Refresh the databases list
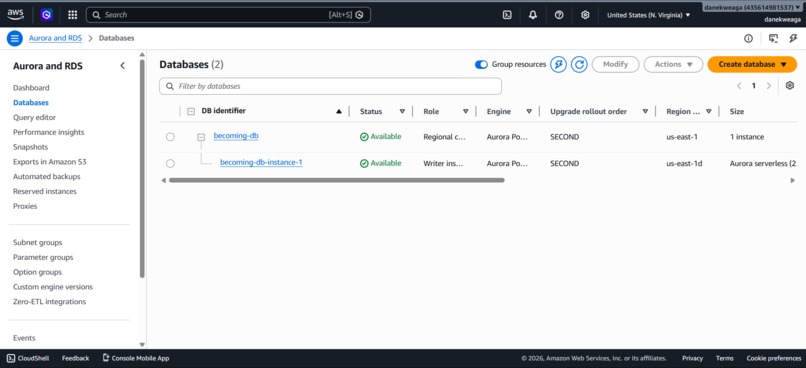The width and height of the screenshot is (806, 368). click(579, 64)
